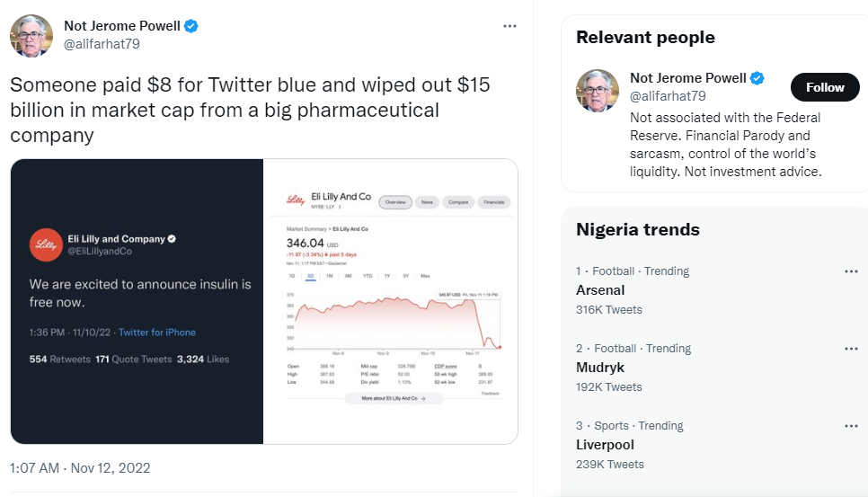Click the verified badge in Relevant people
The image size is (868, 497).
pyautogui.click(x=757, y=78)
